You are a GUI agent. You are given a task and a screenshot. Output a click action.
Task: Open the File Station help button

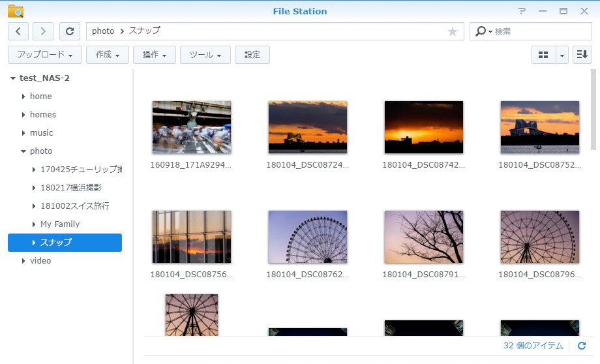[522, 11]
